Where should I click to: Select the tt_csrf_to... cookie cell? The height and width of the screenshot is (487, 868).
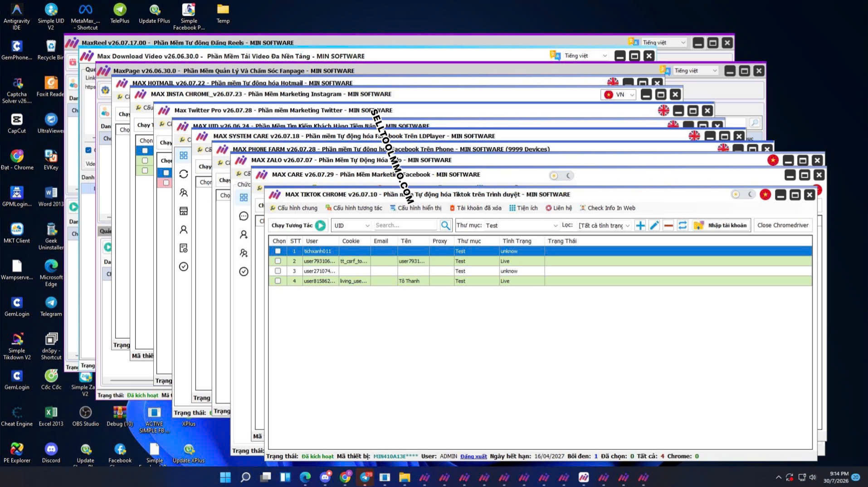pyautogui.click(x=354, y=261)
